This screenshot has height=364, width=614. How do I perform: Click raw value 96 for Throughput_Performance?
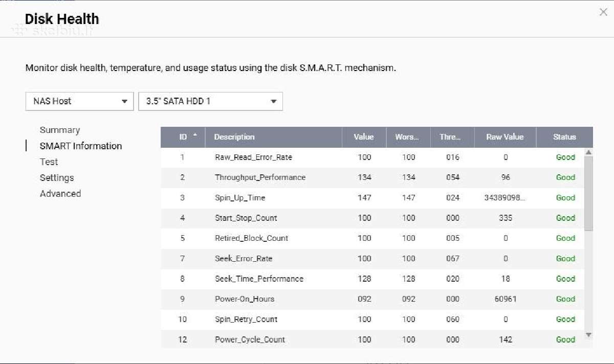[506, 177]
